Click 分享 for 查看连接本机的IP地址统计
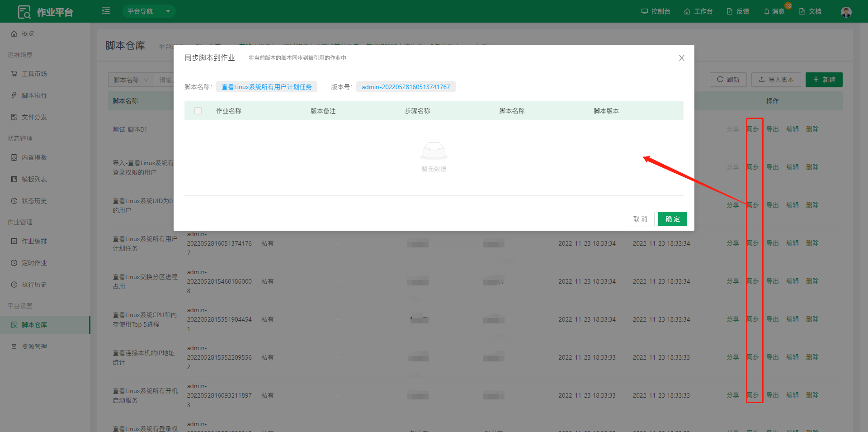 click(733, 357)
